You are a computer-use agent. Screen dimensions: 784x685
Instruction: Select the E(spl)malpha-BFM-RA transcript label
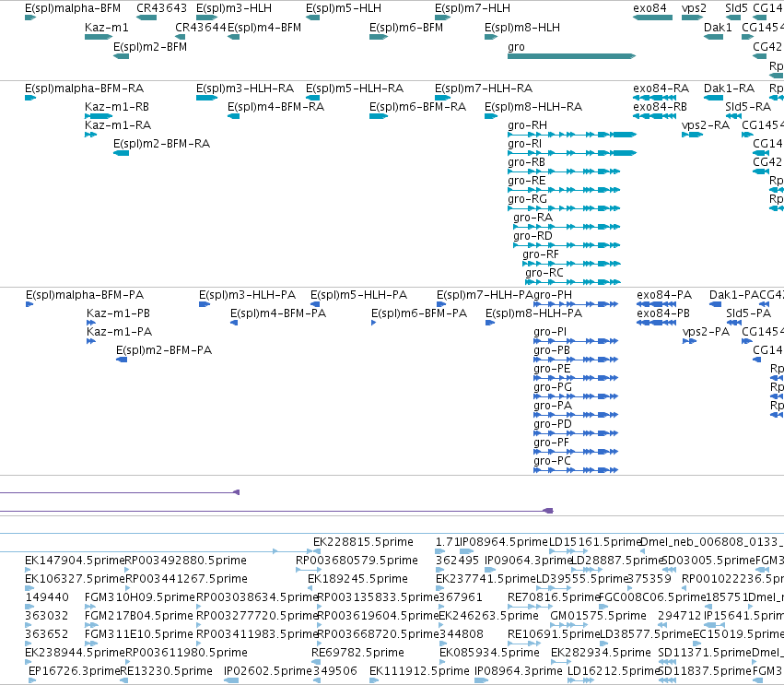(x=85, y=89)
